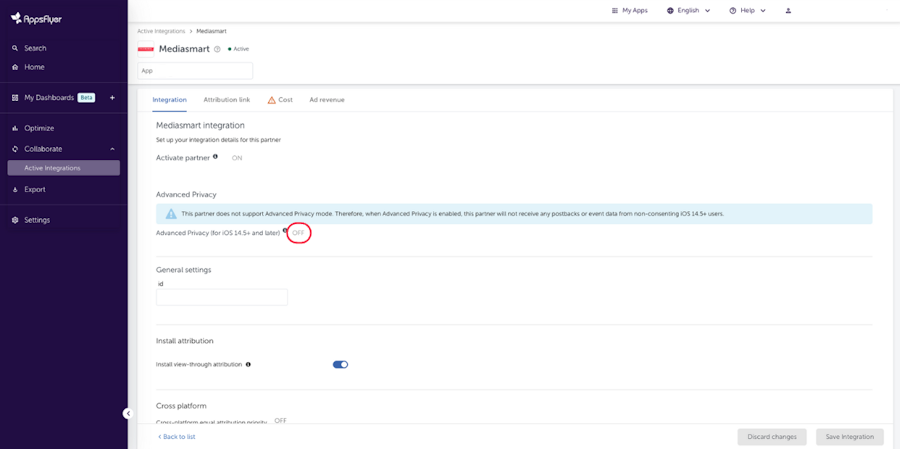The width and height of the screenshot is (900, 449).
Task: Click help icon next to Mediasmart title
Action: pyautogui.click(x=217, y=49)
